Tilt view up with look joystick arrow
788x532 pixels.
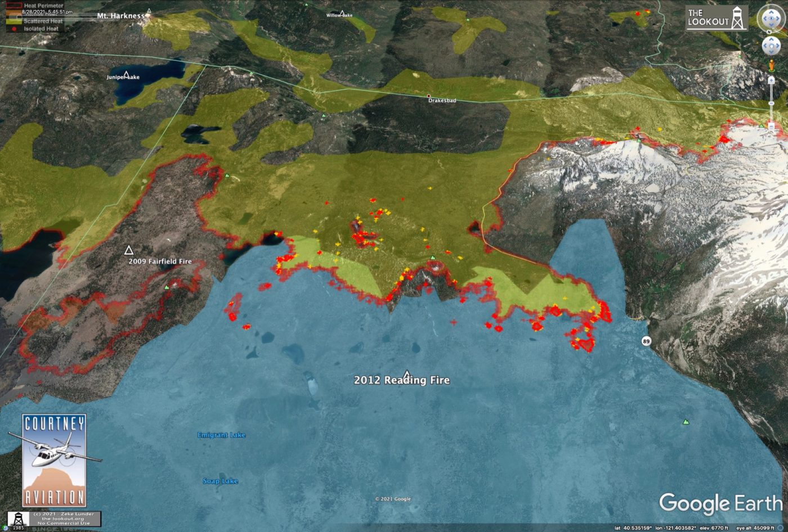coord(770,11)
